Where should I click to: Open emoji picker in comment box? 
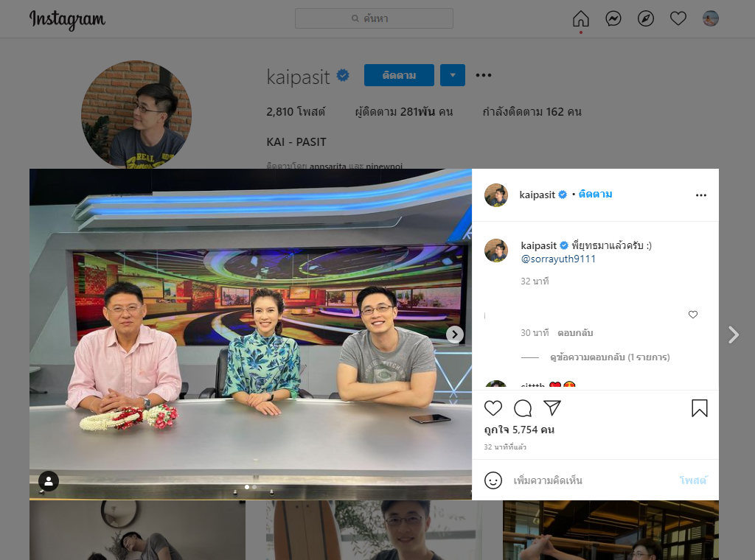[493, 480]
